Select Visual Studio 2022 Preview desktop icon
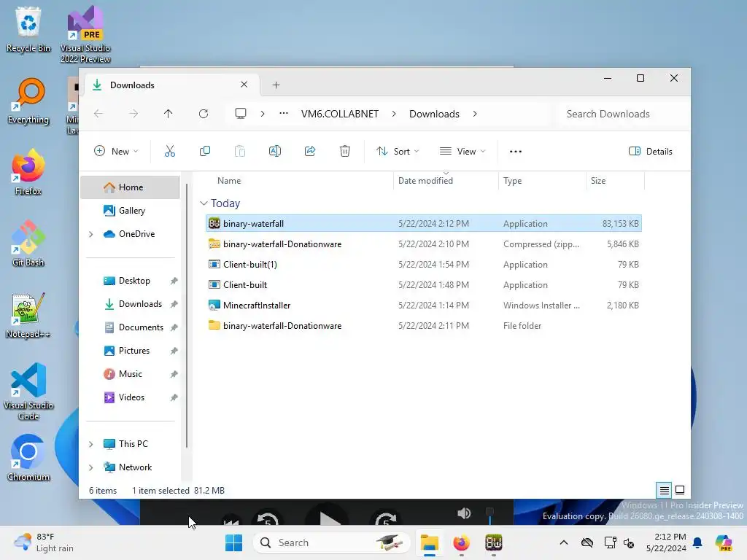The width and height of the screenshot is (747, 560). [x=85, y=34]
